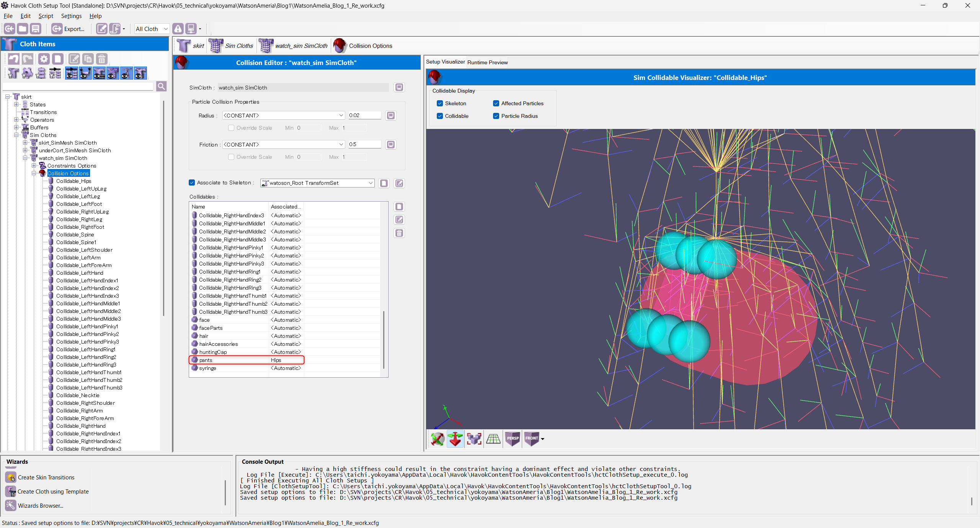The height and width of the screenshot is (528, 980).
Task: Toggle the mesh-shirt eye visibility icon
Action: [x=113, y=73]
